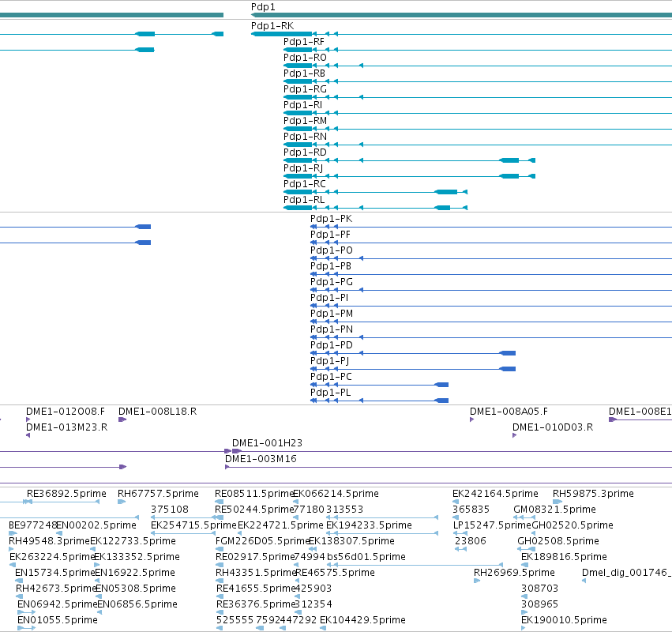Select EST label RH67757.5prime

pyautogui.click(x=158, y=494)
